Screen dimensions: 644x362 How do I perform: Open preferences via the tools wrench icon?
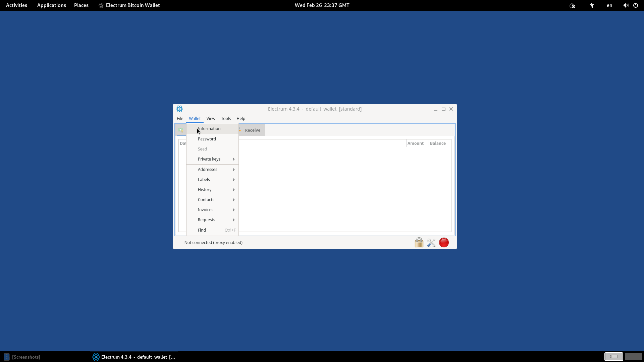tap(431, 242)
